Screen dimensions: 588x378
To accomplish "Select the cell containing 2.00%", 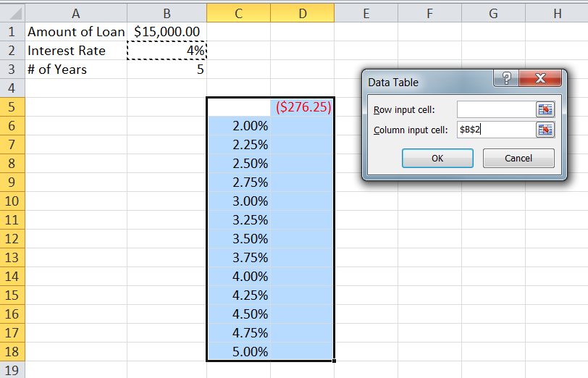I will click(x=239, y=126).
